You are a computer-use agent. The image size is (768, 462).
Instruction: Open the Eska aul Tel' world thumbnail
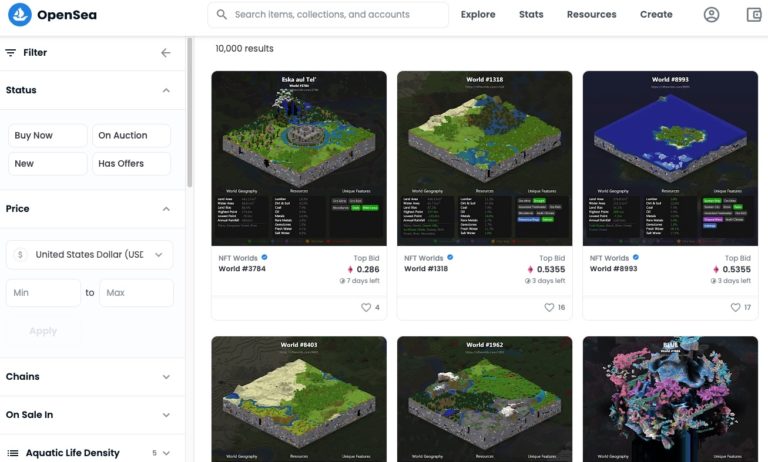299,158
